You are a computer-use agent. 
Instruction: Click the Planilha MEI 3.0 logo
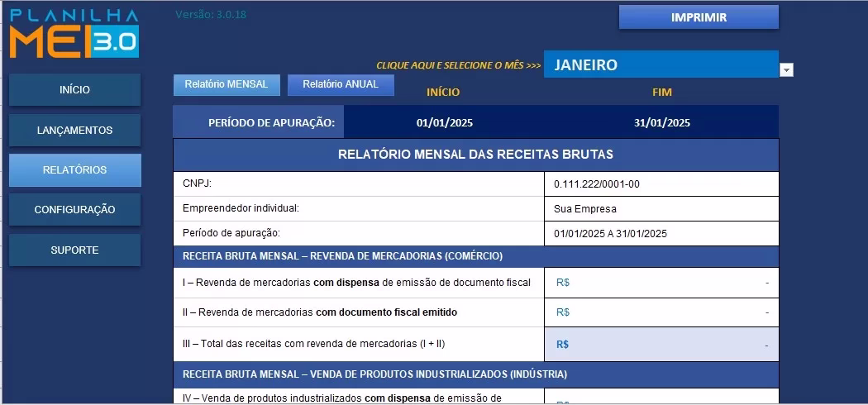(x=74, y=34)
